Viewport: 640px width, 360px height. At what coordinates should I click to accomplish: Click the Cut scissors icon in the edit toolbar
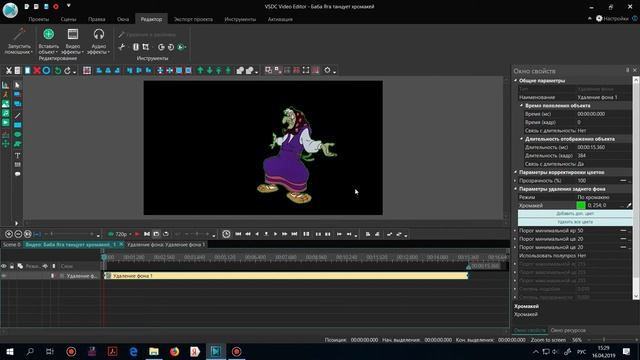(9, 71)
